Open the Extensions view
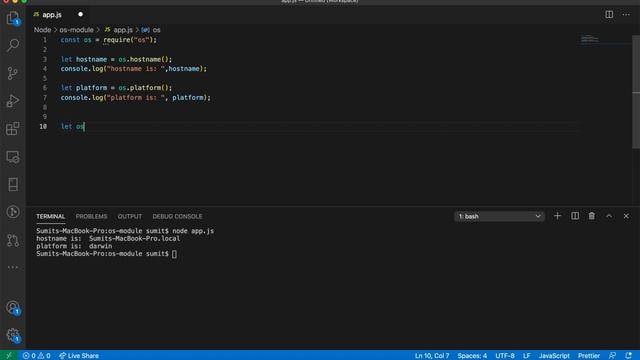Image resolution: width=640 pixels, height=360 pixels. (13, 129)
